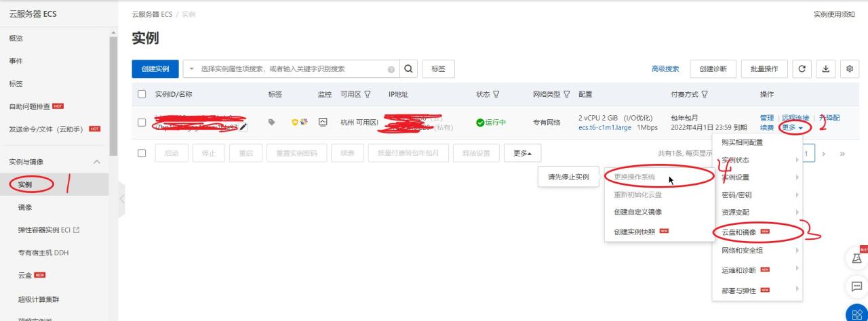Jump to last page double arrow
868x321 pixels.
(843, 154)
